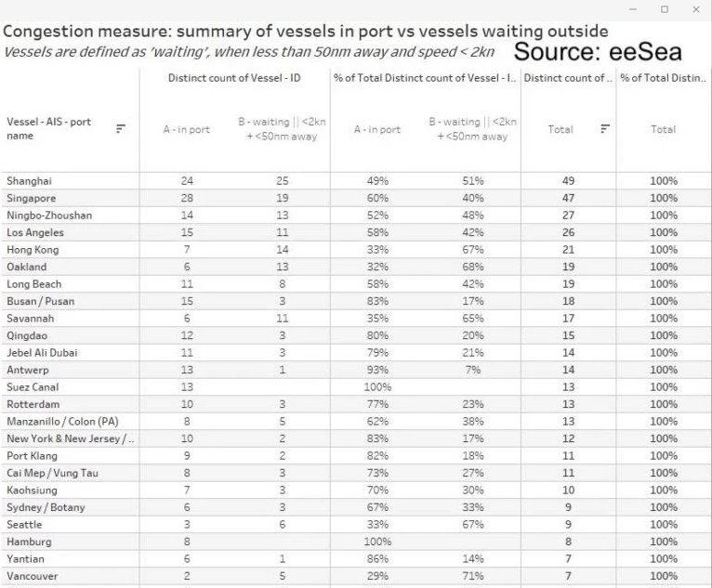Select the Singapore port row label
The width and height of the screenshot is (712, 588).
click(32, 198)
